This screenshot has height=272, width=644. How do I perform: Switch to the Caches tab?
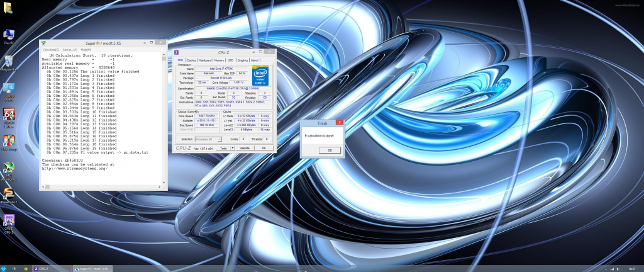(x=191, y=60)
